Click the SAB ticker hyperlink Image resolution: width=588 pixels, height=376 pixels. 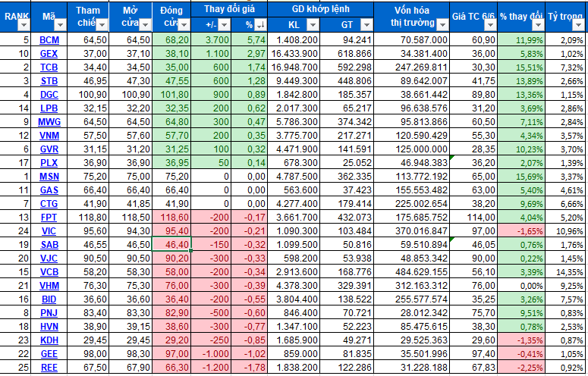(x=49, y=245)
